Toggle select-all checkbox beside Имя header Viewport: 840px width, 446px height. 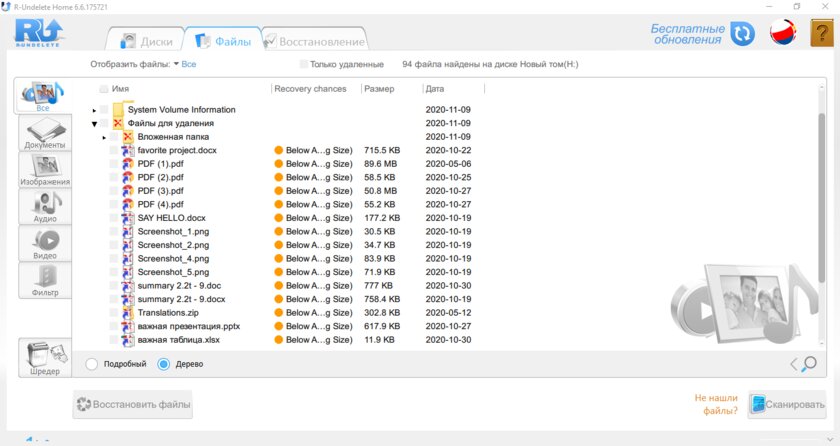[x=104, y=89]
